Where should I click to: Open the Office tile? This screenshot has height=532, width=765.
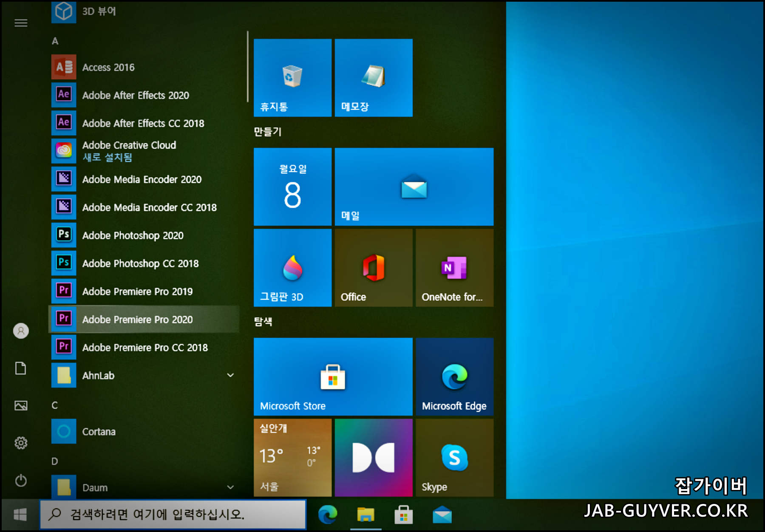(374, 268)
